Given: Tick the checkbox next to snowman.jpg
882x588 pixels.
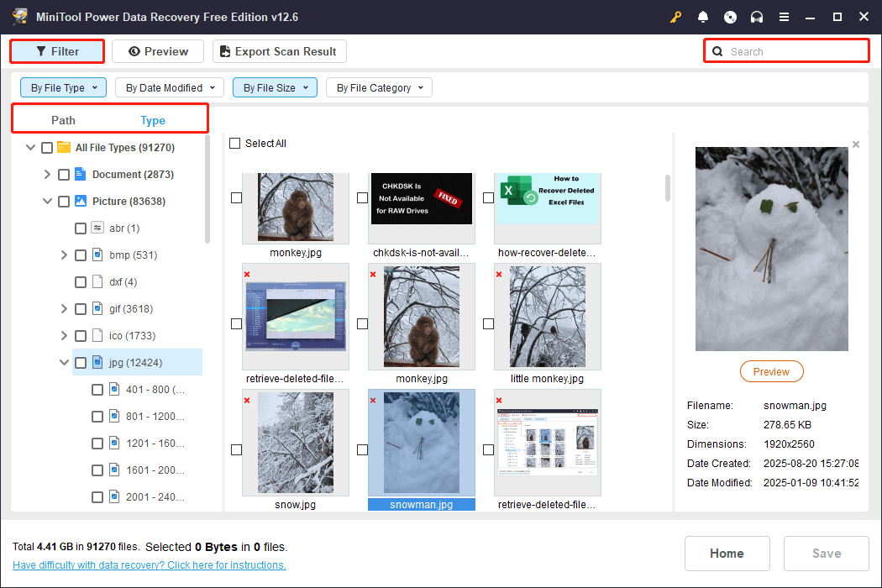Looking at the screenshot, I should pos(362,449).
